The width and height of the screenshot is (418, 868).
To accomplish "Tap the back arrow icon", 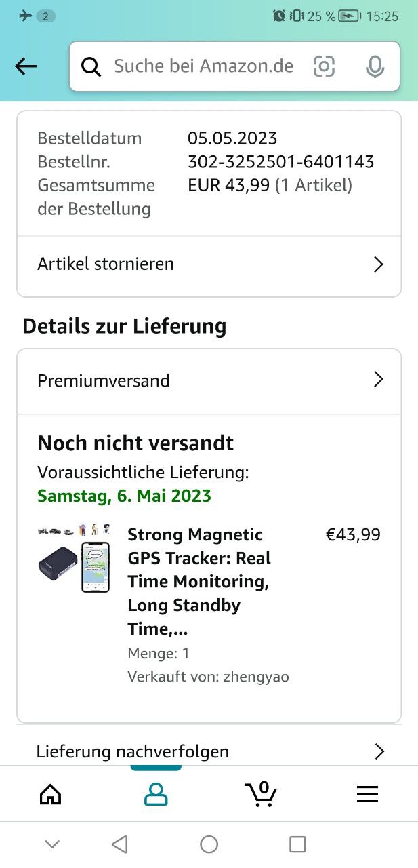I will click(26, 66).
